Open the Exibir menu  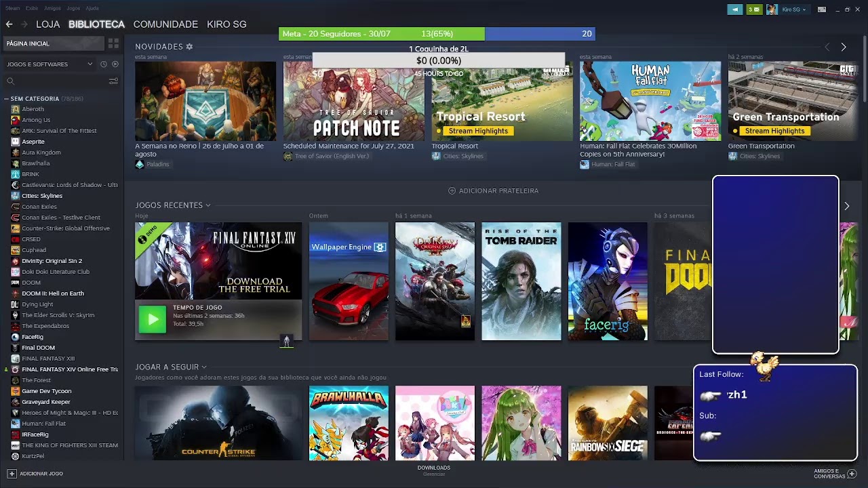pyautogui.click(x=32, y=8)
